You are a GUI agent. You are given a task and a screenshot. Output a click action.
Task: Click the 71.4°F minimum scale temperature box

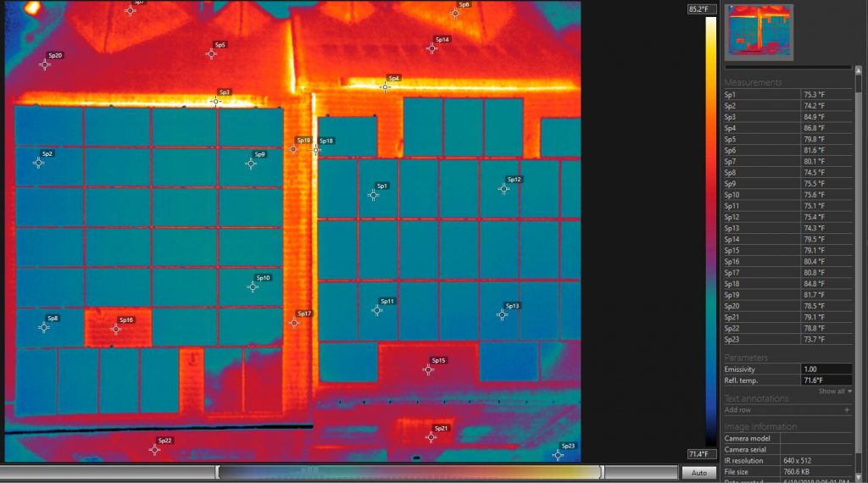tap(701, 454)
